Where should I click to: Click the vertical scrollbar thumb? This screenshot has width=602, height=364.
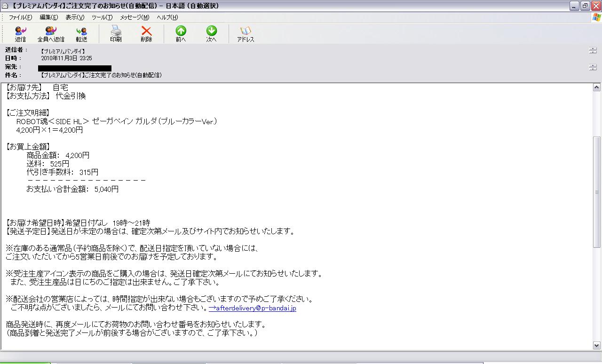tap(597, 191)
